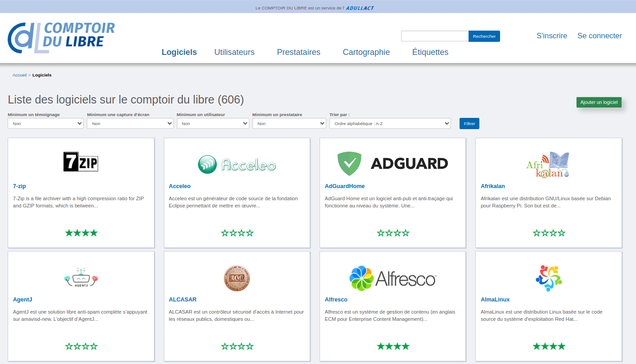
Task: Open the 7-zip logo image
Action: pyautogui.click(x=81, y=162)
